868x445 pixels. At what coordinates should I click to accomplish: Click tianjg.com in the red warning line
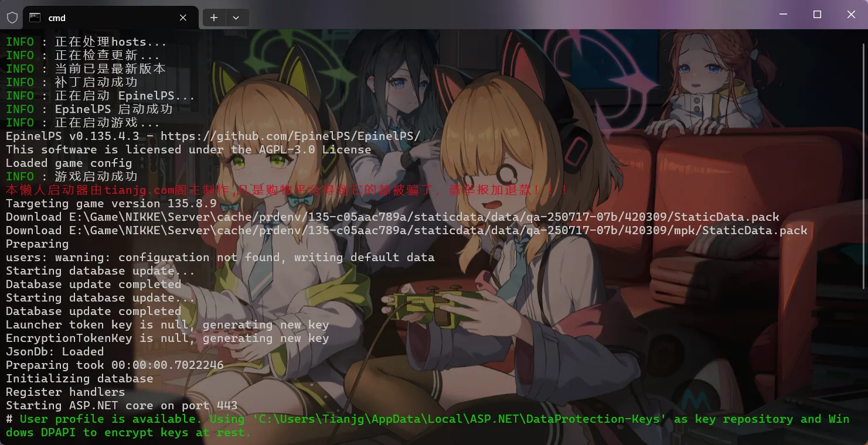(139, 190)
